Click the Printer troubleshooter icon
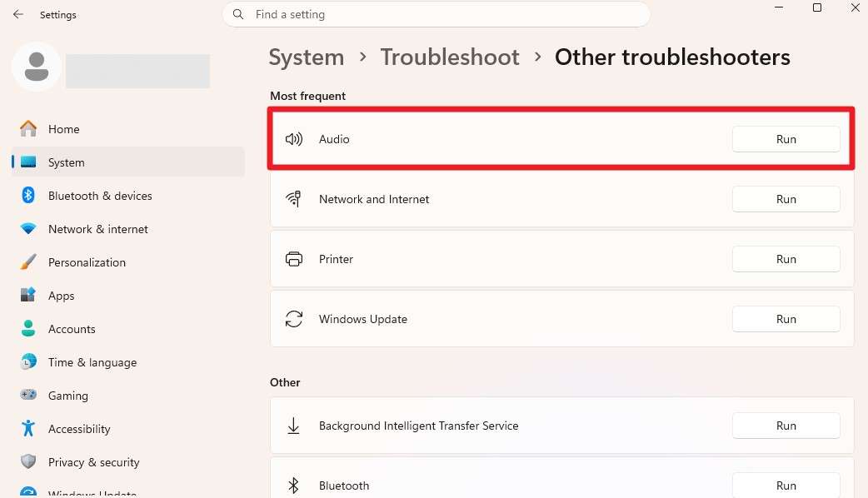 [x=294, y=259]
